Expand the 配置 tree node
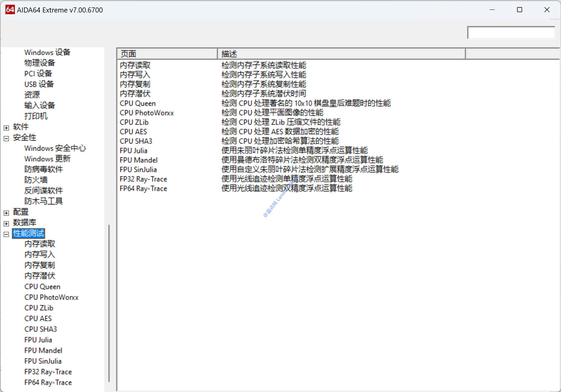 tap(6, 213)
